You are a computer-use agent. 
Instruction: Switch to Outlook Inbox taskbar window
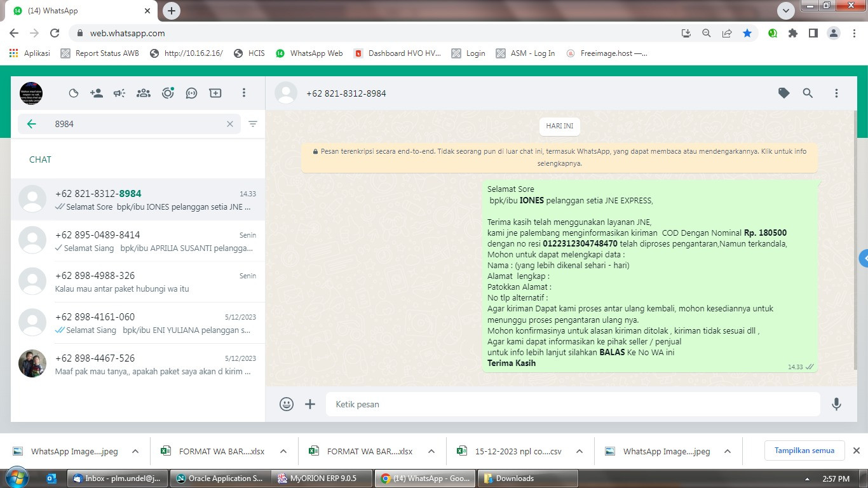(117, 478)
